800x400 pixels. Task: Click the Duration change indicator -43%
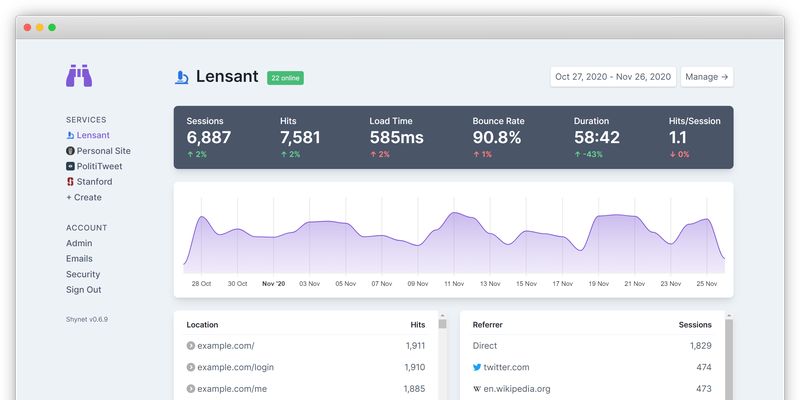pos(588,154)
